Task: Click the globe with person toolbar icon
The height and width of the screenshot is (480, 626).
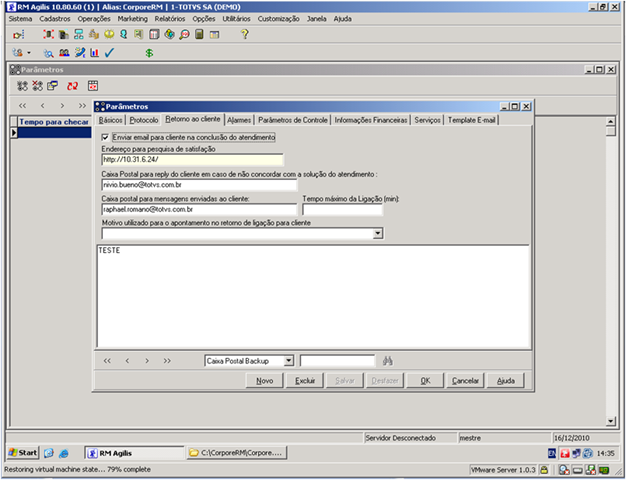Action: pos(169,34)
